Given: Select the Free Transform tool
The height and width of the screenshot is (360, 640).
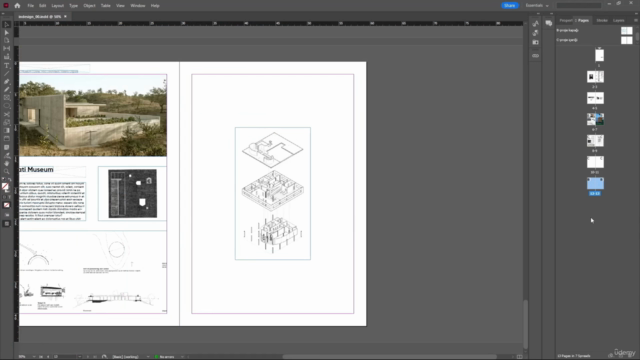Looking at the screenshot, I should point(7,122).
